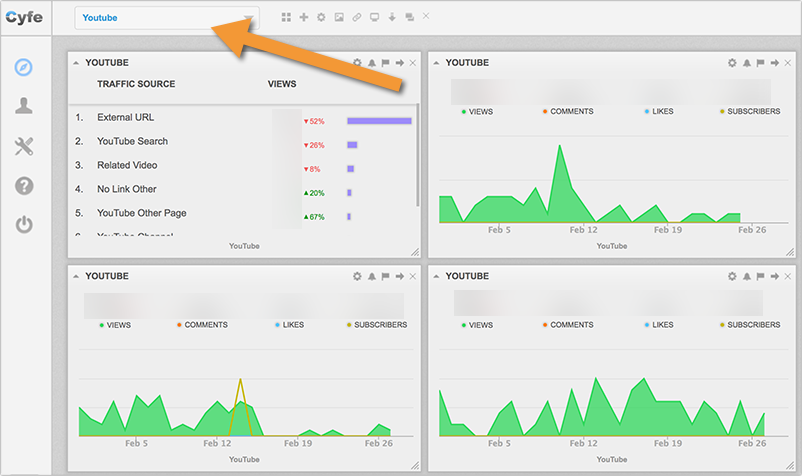
Task: Click External URL traffic source row
Action: click(x=125, y=118)
